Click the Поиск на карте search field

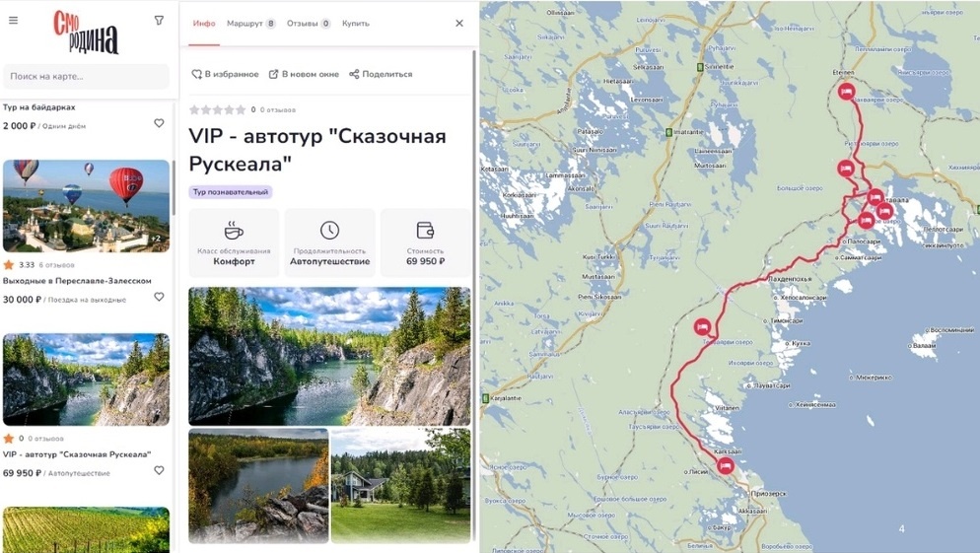(x=86, y=76)
